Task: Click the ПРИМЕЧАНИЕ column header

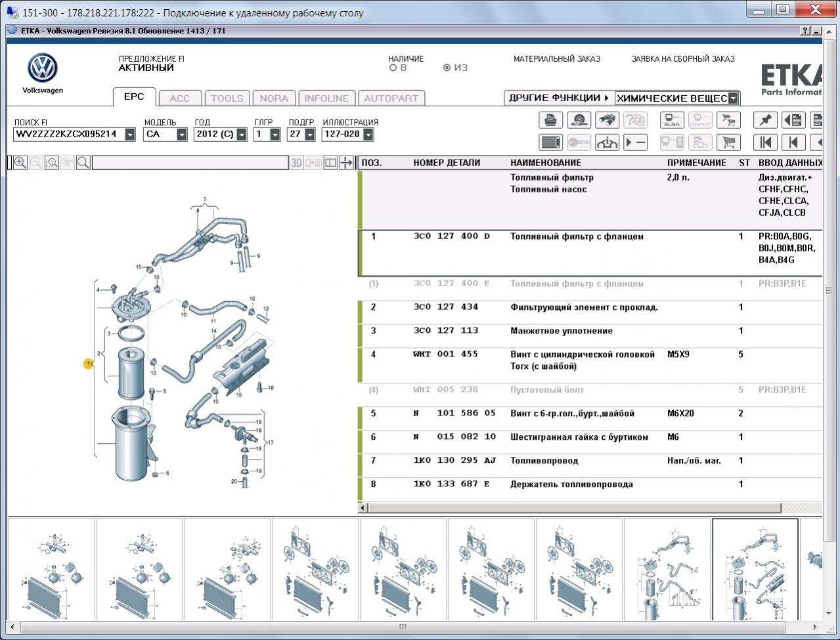Action: pos(697,163)
